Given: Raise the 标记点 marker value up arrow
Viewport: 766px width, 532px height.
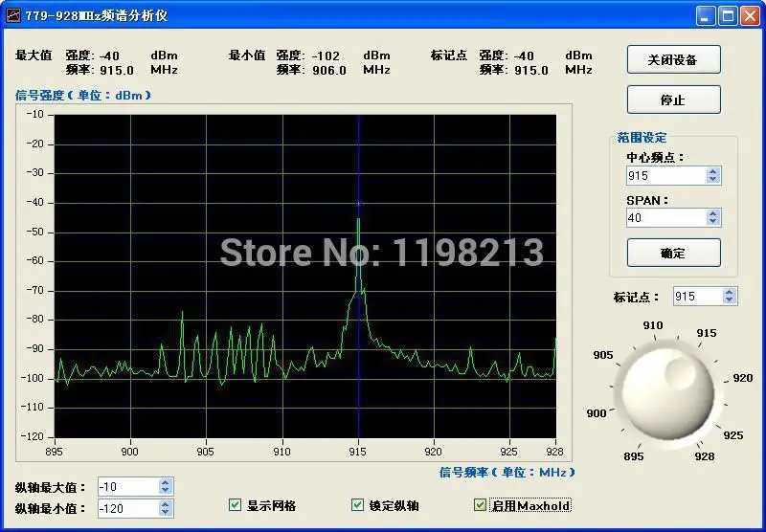Looking at the screenshot, I should point(730,292).
